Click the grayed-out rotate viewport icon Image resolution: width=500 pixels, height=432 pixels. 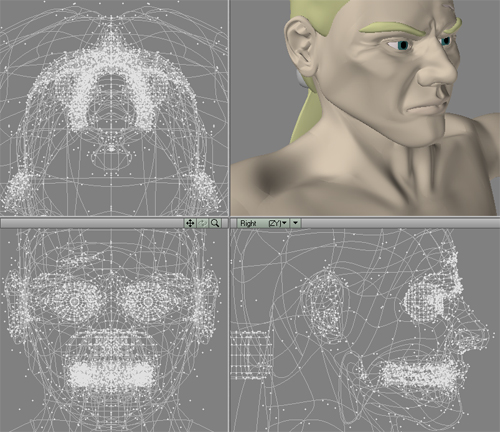[202, 223]
